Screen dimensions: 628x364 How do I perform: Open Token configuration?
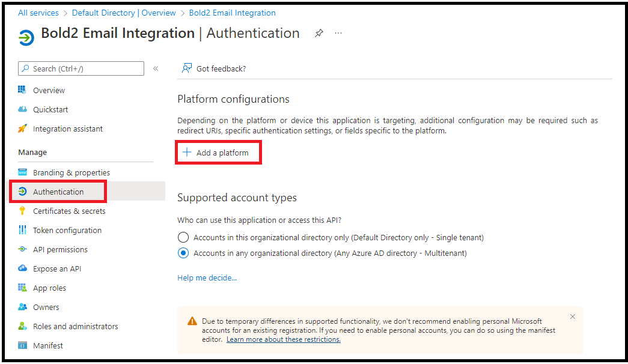click(67, 230)
